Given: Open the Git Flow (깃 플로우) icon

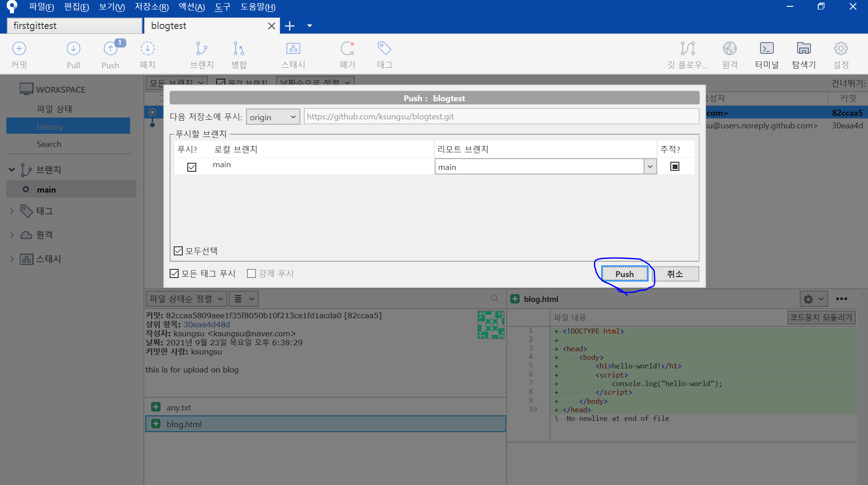Looking at the screenshot, I should [x=688, y=48].
